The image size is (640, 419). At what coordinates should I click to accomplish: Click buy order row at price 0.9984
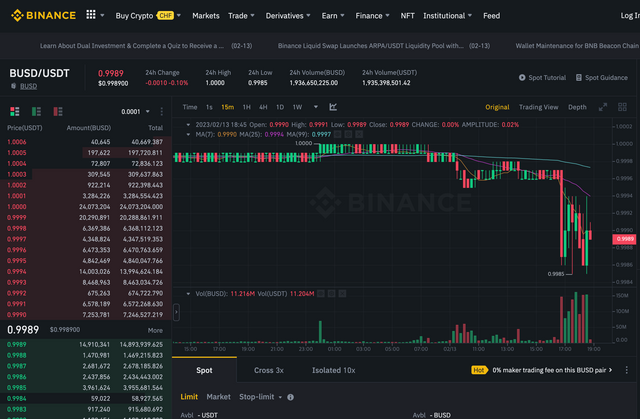tap(85, 398)
